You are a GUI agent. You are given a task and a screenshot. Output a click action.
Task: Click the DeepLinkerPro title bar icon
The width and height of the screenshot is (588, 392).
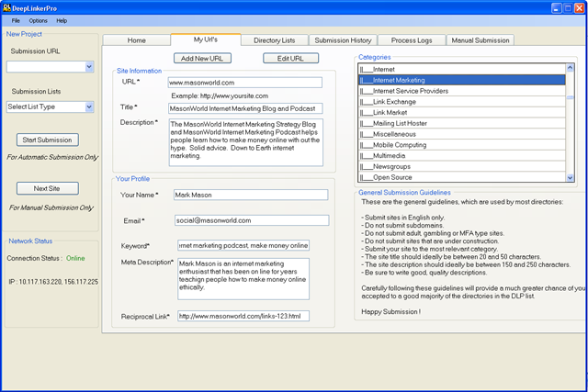click(x=6, y=7)
